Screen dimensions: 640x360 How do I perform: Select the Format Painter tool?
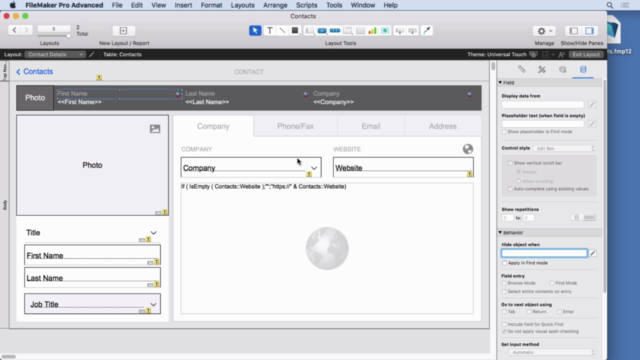coord(427,31)
